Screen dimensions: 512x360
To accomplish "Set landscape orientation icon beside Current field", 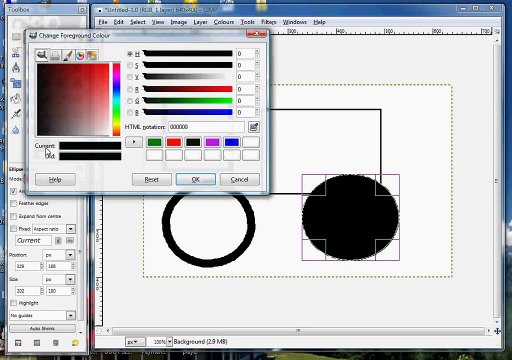I will tap(70, 240).
